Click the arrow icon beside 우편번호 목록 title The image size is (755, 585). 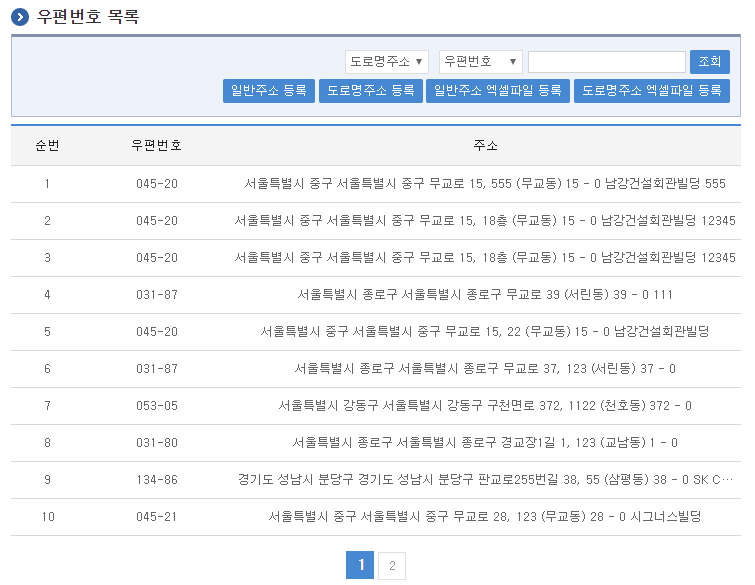point(20,17)
